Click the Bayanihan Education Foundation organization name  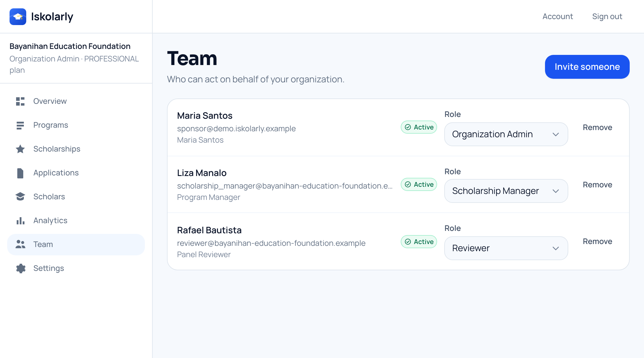[x=70, y=46]
